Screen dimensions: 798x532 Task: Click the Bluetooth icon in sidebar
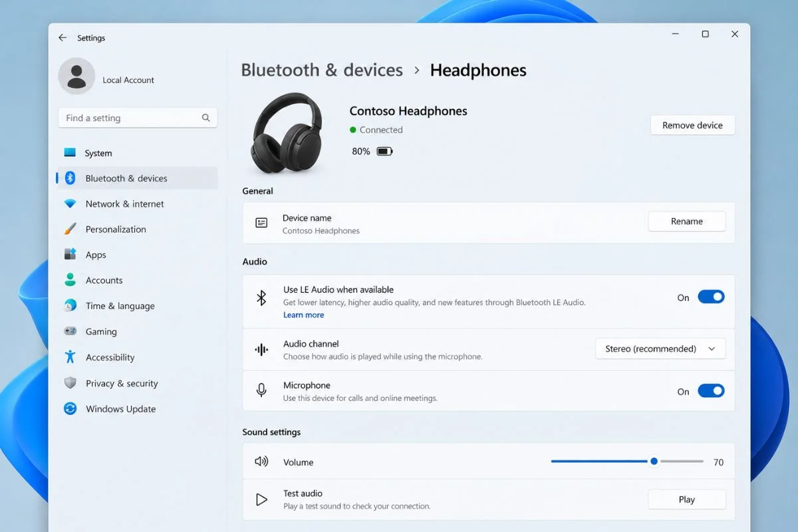click(x=70, y=178)
